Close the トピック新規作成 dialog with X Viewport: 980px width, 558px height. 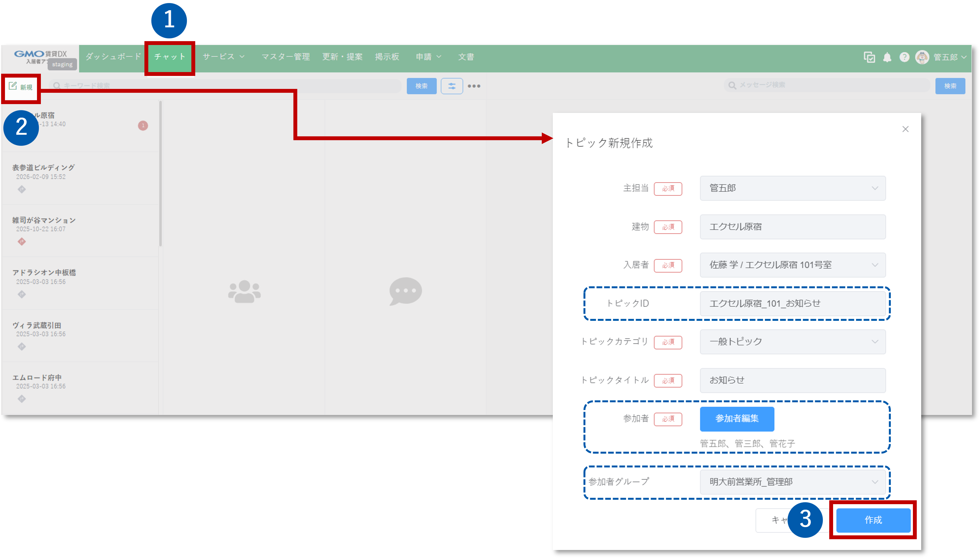point(905,129)
